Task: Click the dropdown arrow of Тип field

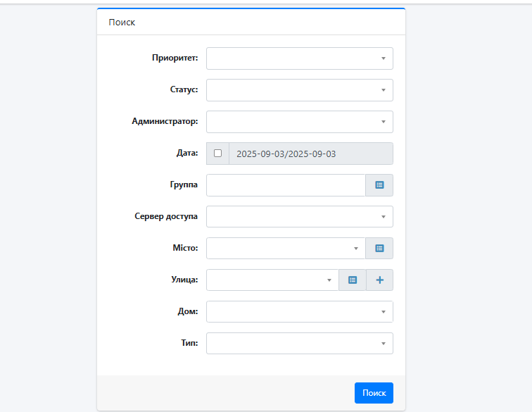Action: [x=384, y=344]
